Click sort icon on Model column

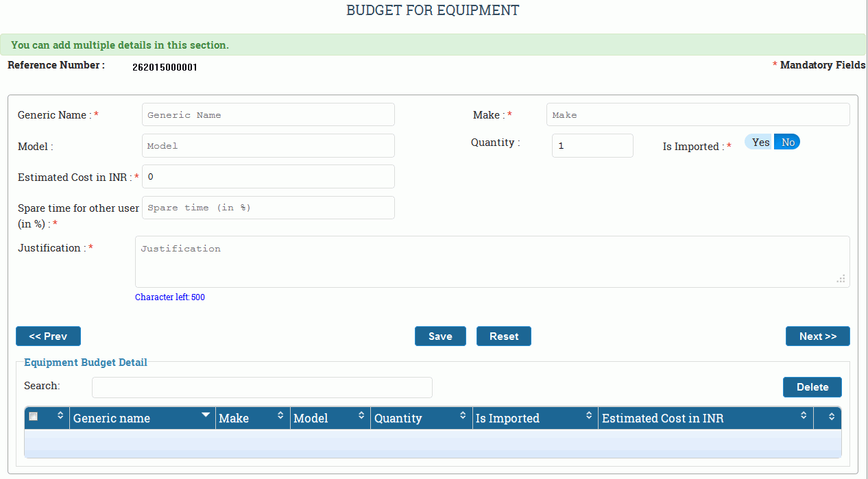[x=361, y=416]
